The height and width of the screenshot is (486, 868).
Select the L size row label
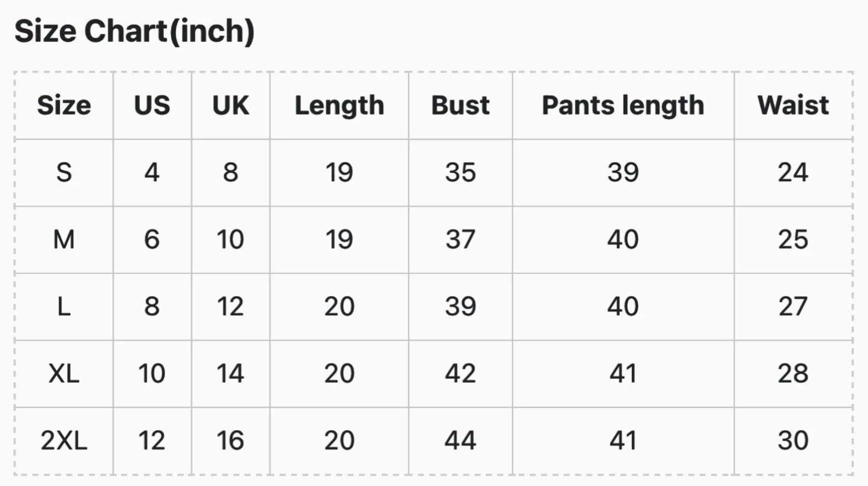[64, 307]
